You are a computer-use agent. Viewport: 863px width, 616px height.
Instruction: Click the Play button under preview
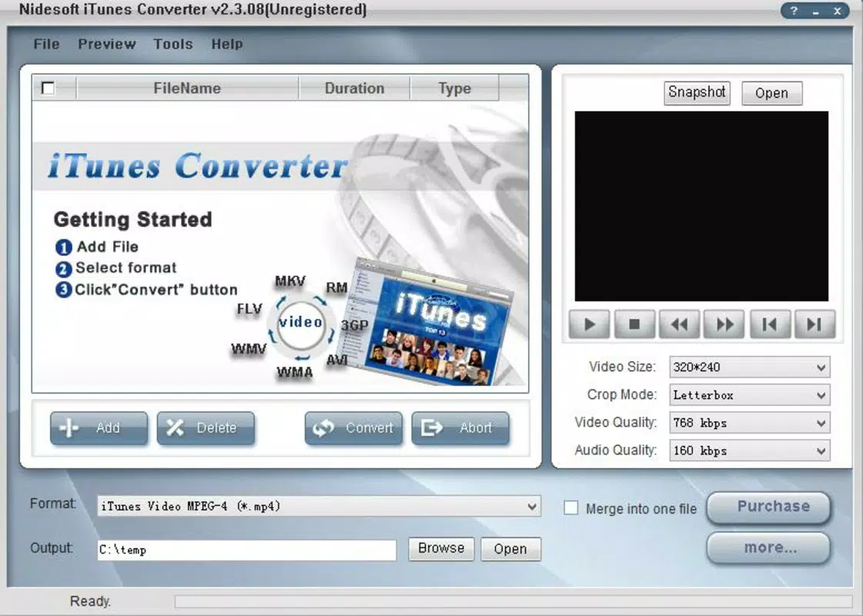(589, 324)
